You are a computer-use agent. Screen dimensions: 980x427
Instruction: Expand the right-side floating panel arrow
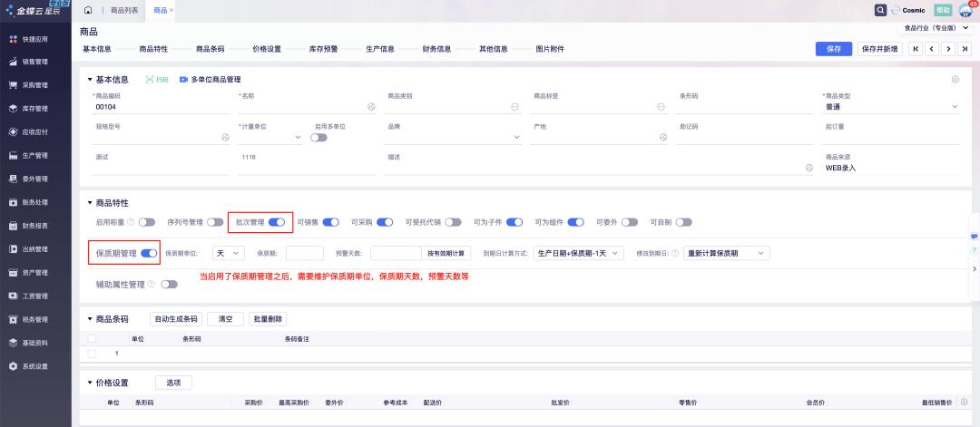(975, 268)
